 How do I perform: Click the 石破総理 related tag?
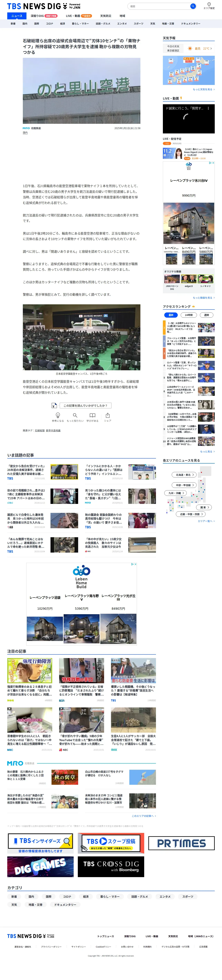[40, 431]
